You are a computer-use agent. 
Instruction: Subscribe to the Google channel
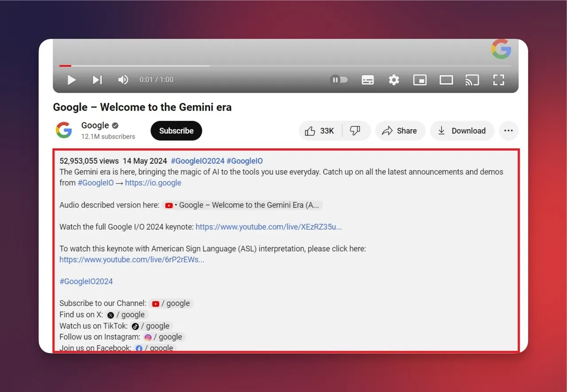(176, 131)
